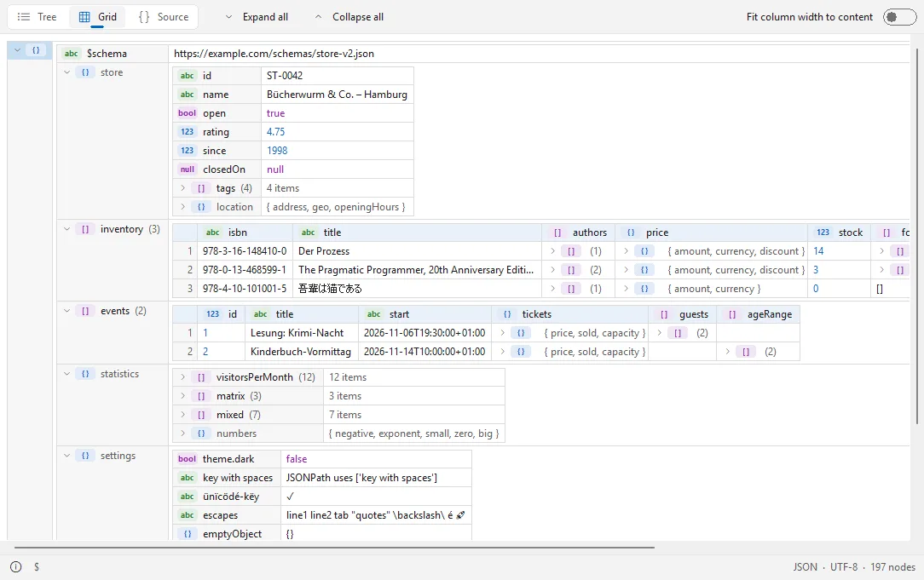This screenshot has height=580, width=924.
Task: Click the array icon next to events
Action: 85,311
